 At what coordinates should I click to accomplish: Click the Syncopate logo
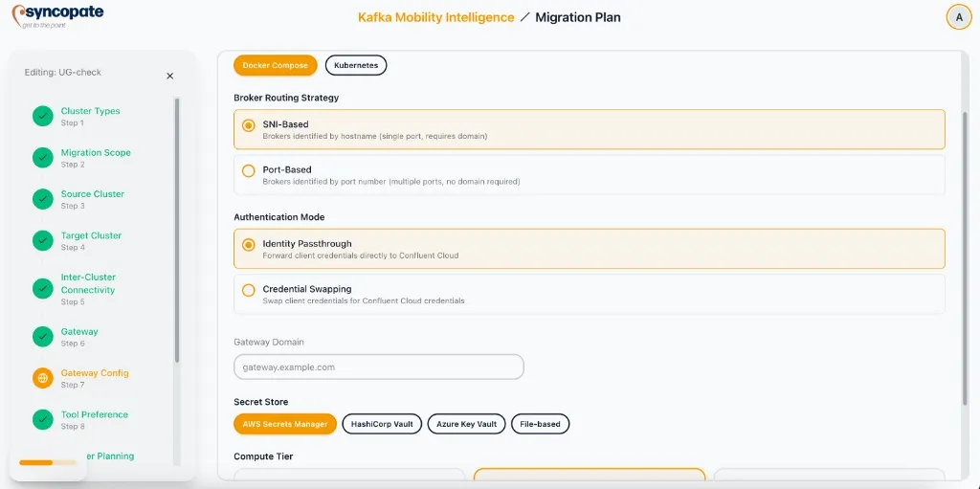coord(58,15)
